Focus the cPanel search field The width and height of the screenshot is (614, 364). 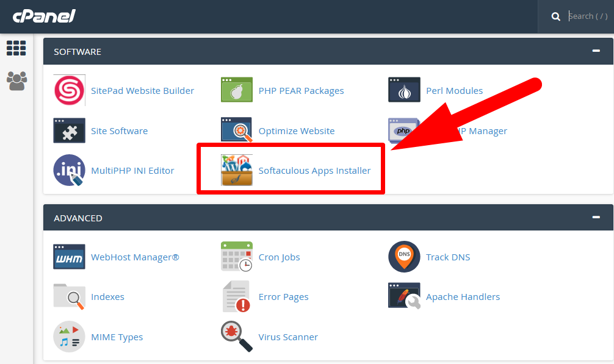point(588,16)
